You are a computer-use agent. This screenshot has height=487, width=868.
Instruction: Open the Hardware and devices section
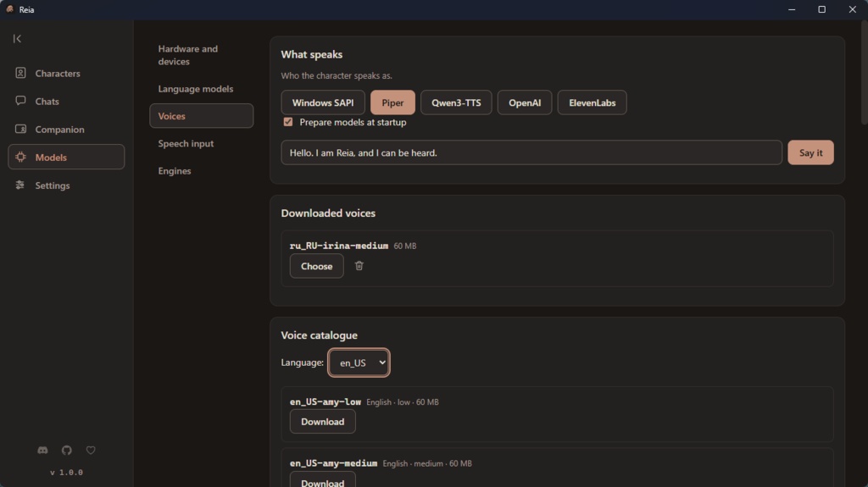(202, 55)
